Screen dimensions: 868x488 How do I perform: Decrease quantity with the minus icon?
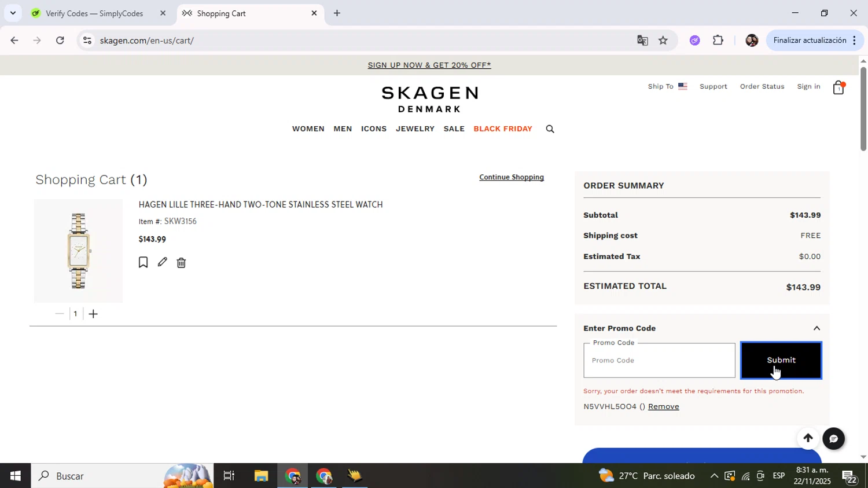pos(59,314)
